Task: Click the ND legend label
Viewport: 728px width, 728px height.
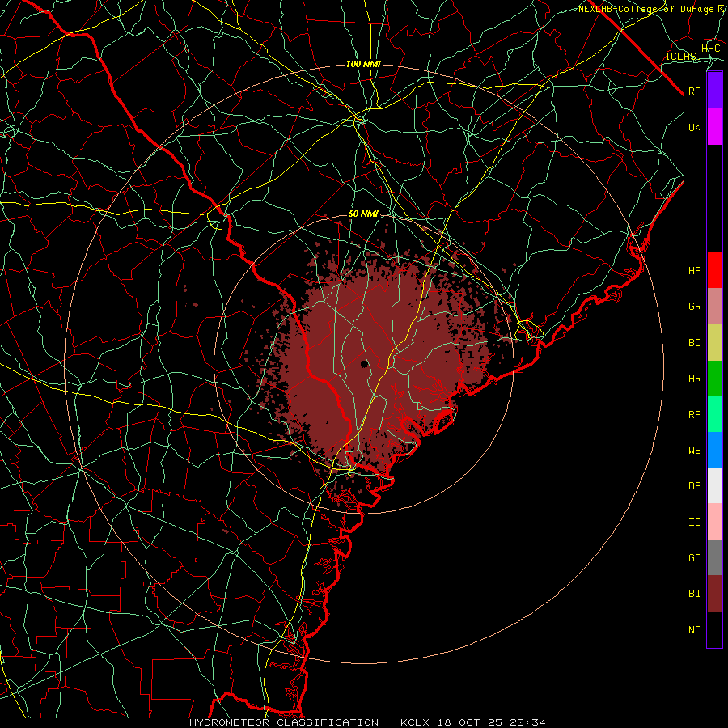Action: click(x=695, y=630)
